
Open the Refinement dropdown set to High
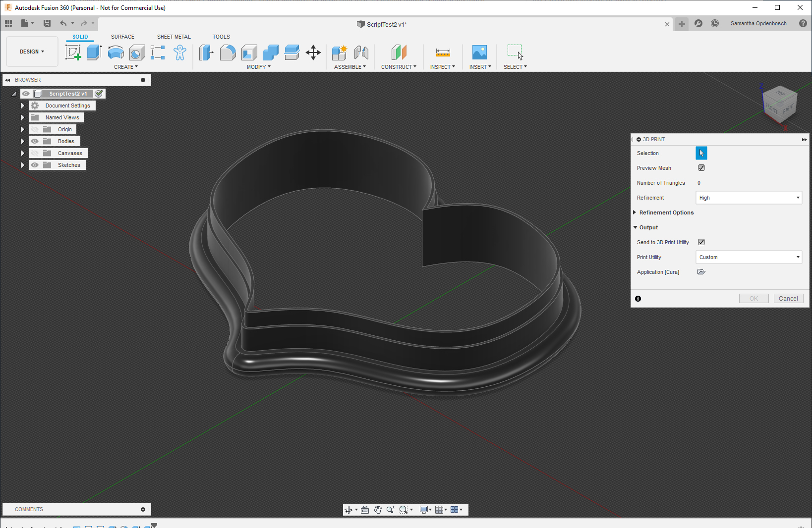click(x=749, y=198)
